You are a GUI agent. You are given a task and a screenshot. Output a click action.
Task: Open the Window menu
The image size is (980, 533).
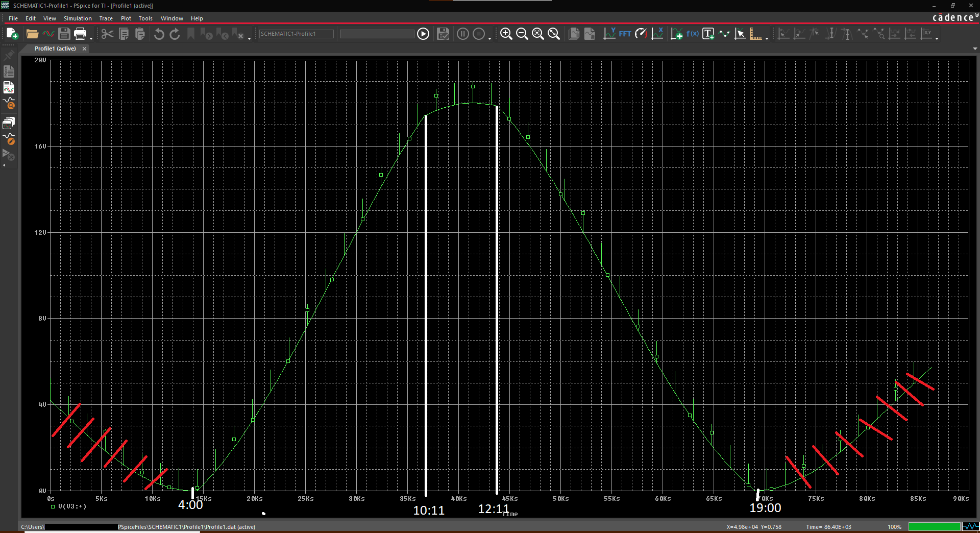tap(172, 18)
